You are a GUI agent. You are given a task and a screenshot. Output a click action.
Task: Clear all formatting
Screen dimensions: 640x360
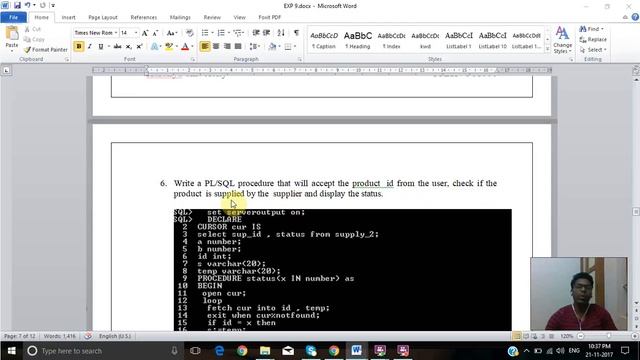pyautogui.click(x=189, y=33)
